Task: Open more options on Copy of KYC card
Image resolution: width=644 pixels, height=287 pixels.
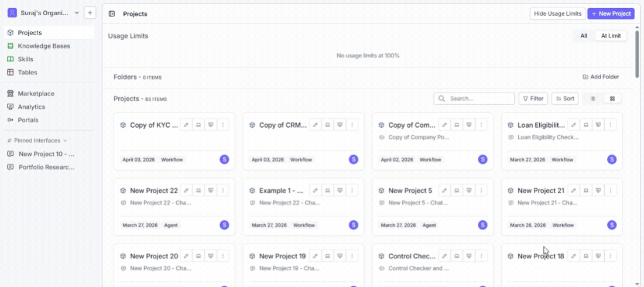Action: [223, 125]
